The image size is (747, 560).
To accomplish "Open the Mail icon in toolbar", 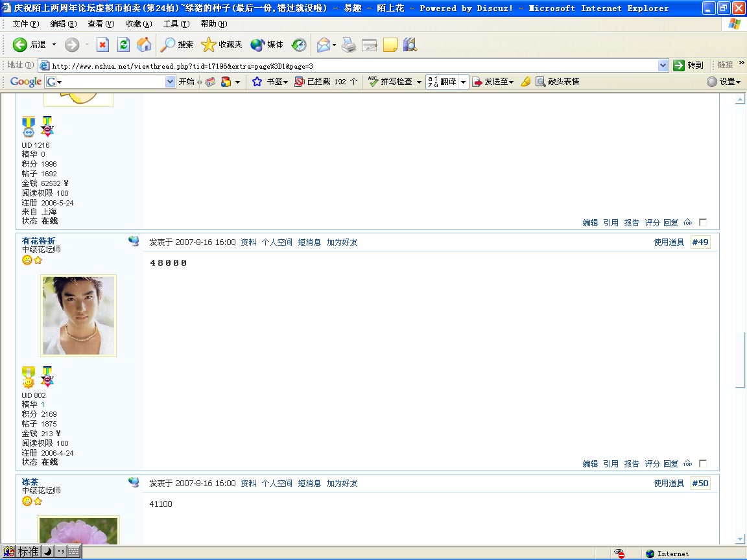I will pos(324,45).
